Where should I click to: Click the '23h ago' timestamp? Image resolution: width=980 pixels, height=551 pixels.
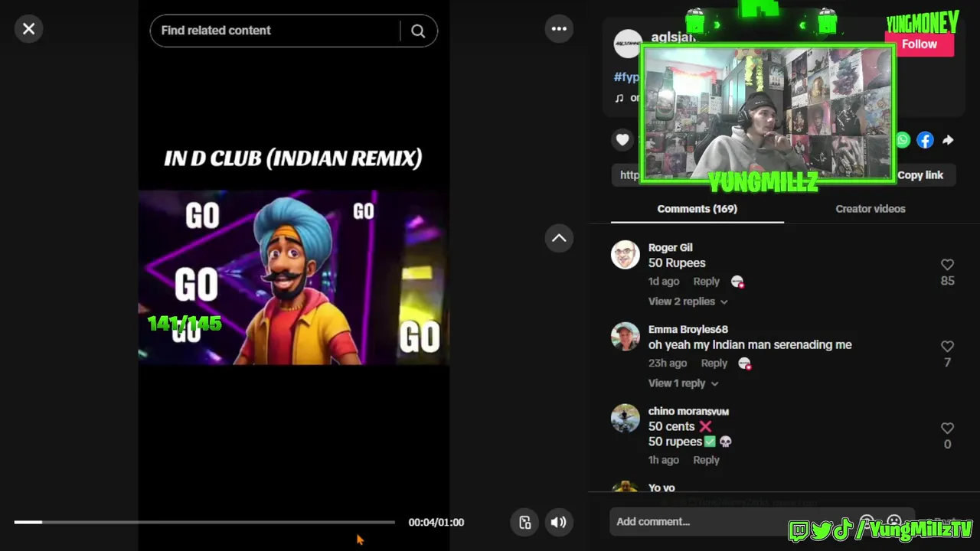tap(668, 364)
